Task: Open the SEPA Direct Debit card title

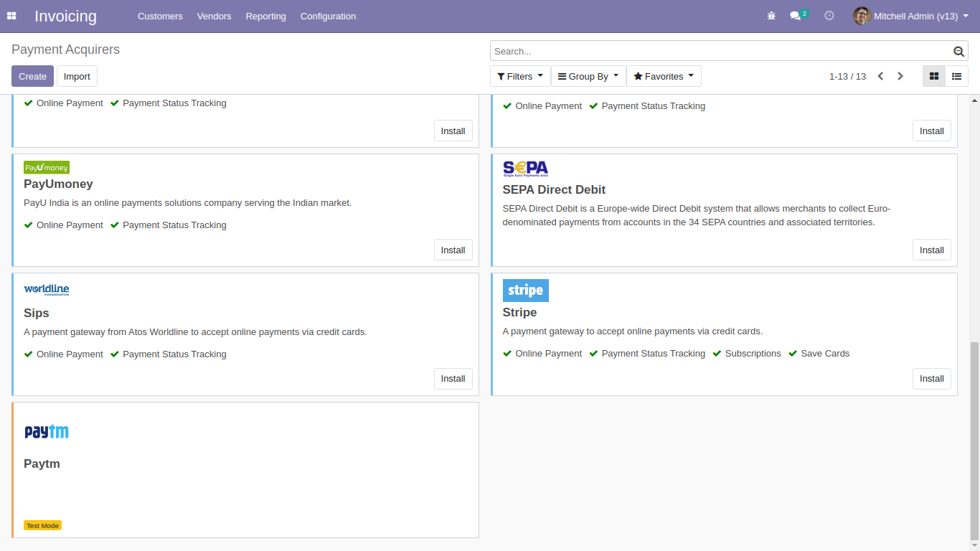Action: (554, 190)
